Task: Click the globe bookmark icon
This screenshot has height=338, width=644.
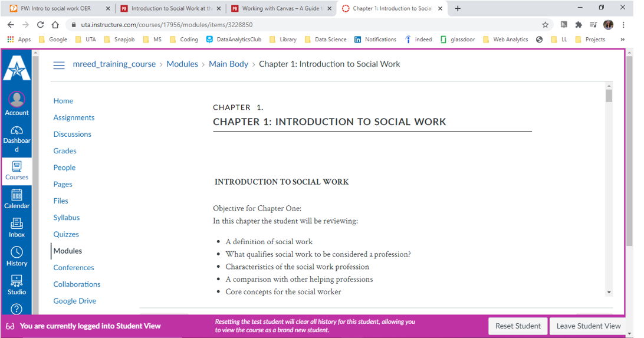Action: click(539, 40)
